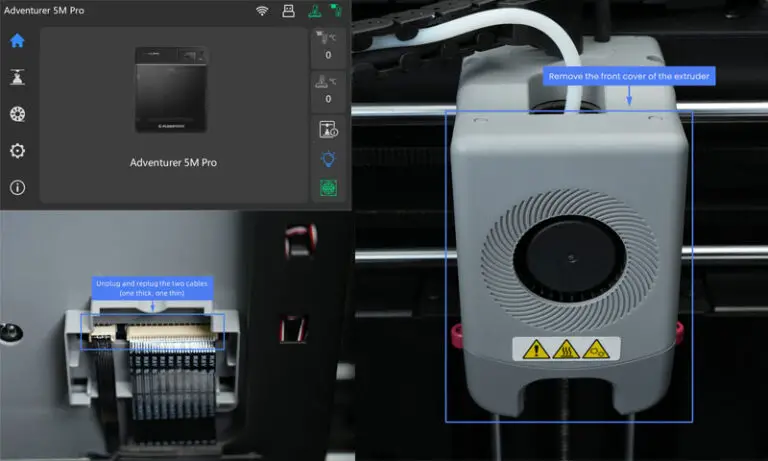Click the yellow warning label on extruder

[566, 349]
